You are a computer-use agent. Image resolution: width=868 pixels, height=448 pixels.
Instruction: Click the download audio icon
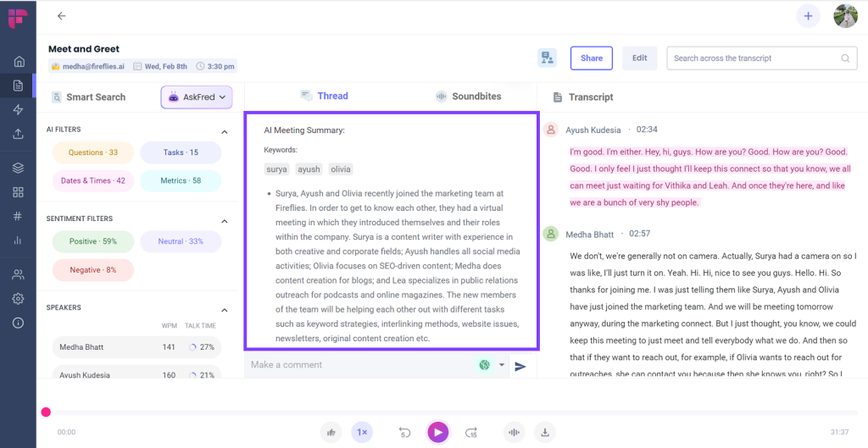pos(545,432)
